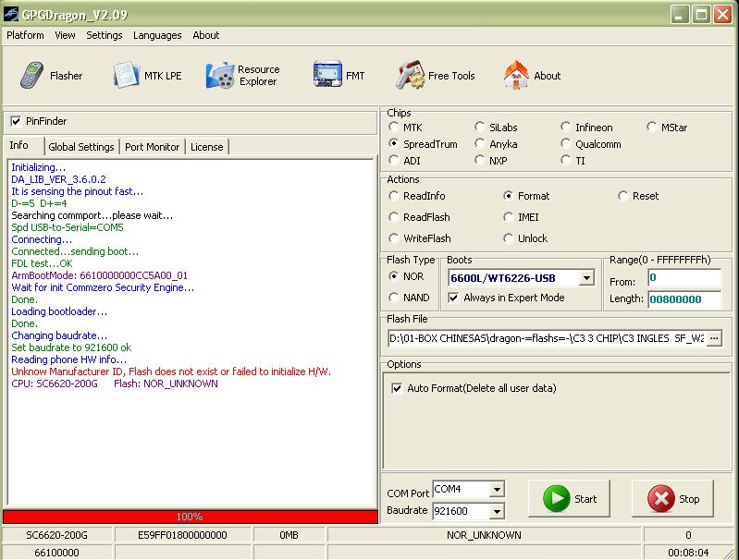Select the SpreadTrum chip option
The image size is (739, 560).
click(x=393, y=143)
